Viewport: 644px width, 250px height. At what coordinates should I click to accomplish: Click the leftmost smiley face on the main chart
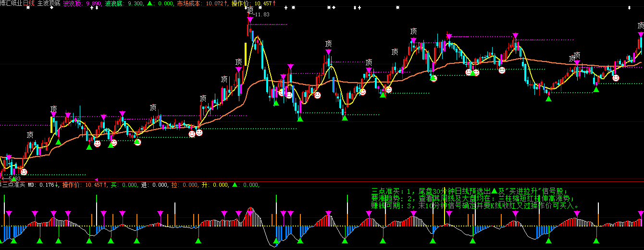click(24, 171)
